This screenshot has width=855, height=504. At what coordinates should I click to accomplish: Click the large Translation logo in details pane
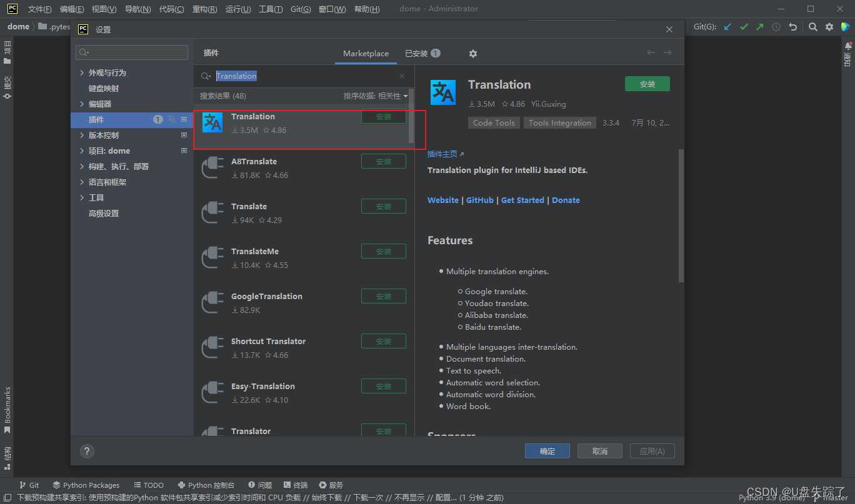[443, 92]
